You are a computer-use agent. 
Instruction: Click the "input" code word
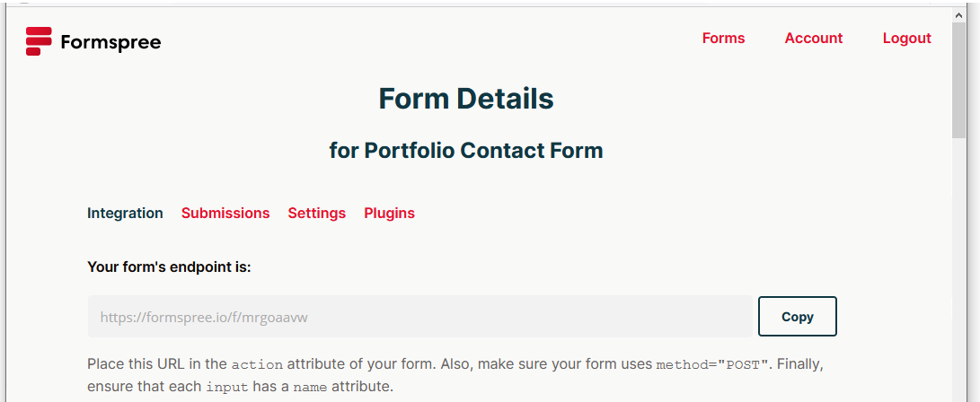(x=225, y=388)
